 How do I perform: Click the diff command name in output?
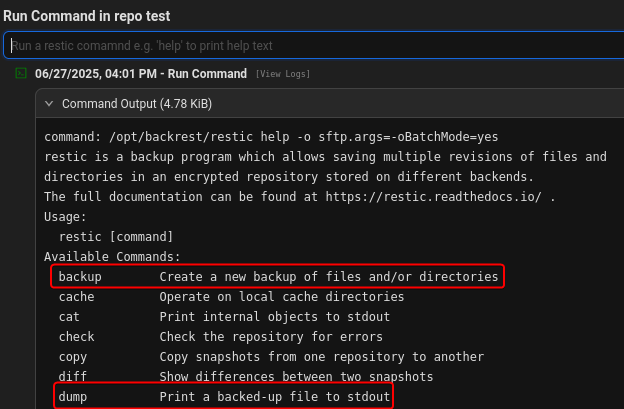[x=73, y=377]
